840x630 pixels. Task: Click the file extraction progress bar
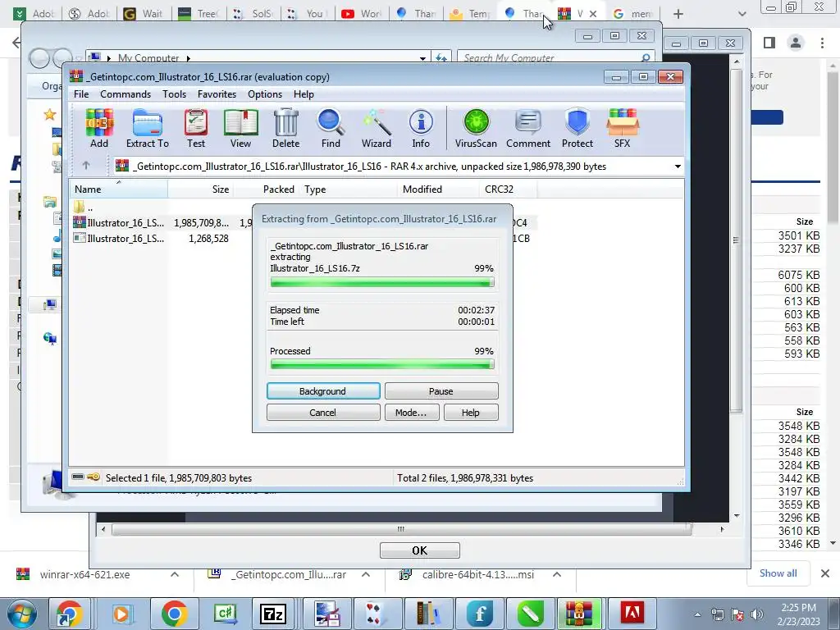pos(382,282)
